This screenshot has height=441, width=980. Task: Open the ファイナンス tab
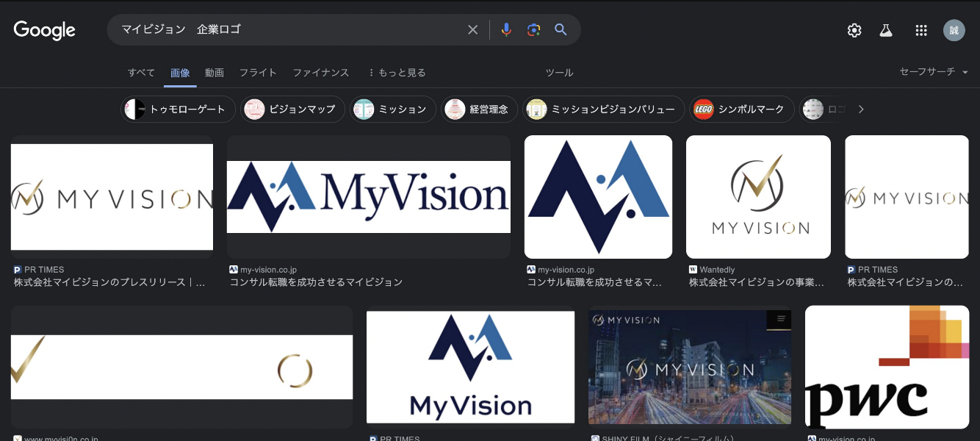(320, 73)
